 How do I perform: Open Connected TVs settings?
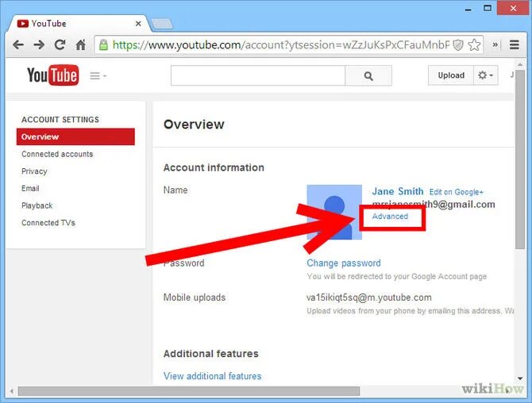(48, 223)
